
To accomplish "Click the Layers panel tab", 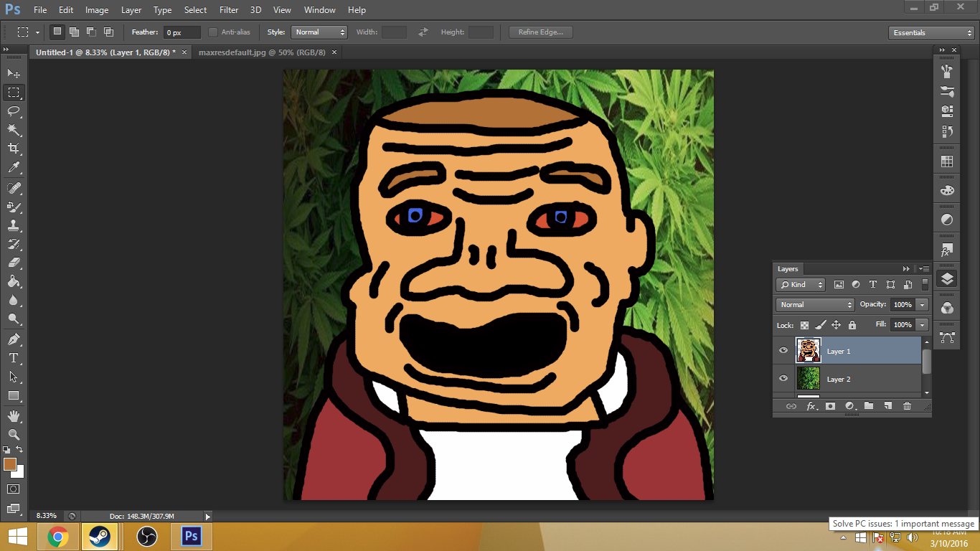I will 788,269.
